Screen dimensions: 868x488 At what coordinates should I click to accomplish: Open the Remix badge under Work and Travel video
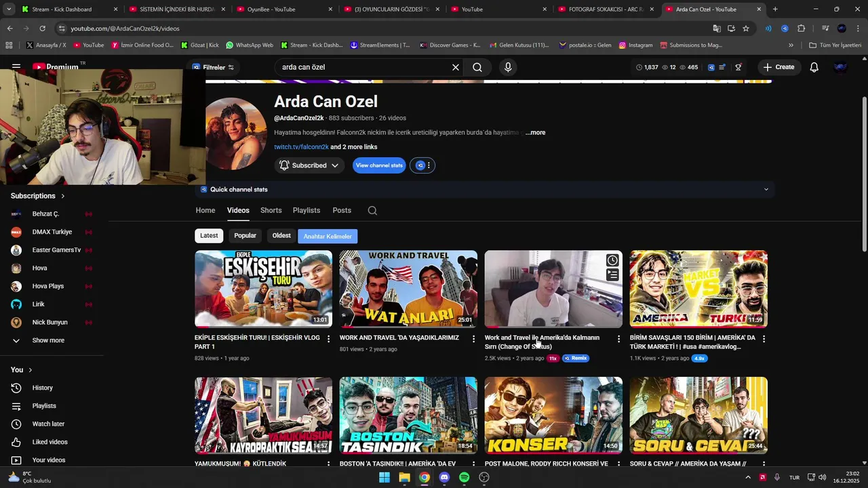575,358
